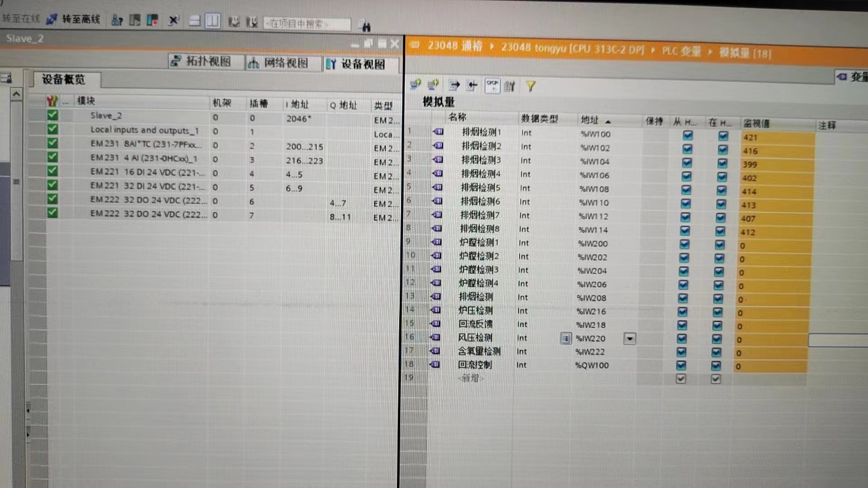868x488 pixels.
Task: Click the %QW100 address cell
Action: (x=592, y=365)
